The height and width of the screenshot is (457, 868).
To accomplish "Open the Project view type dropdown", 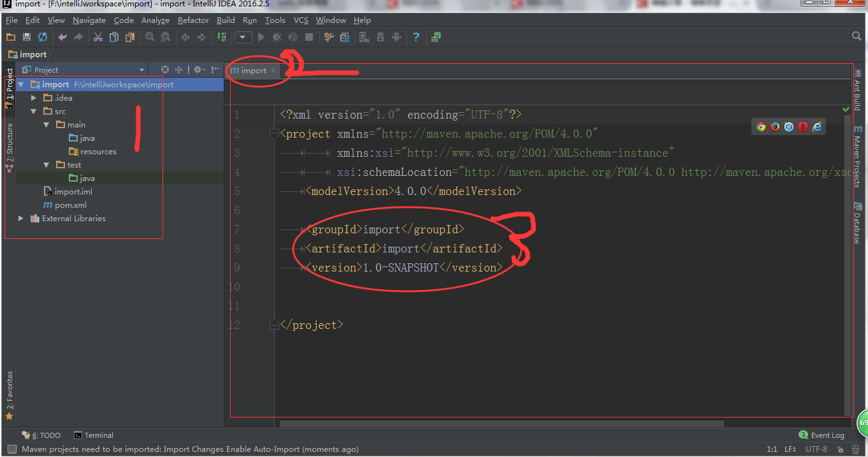I will pyautogui.click(x=141, y=70).
